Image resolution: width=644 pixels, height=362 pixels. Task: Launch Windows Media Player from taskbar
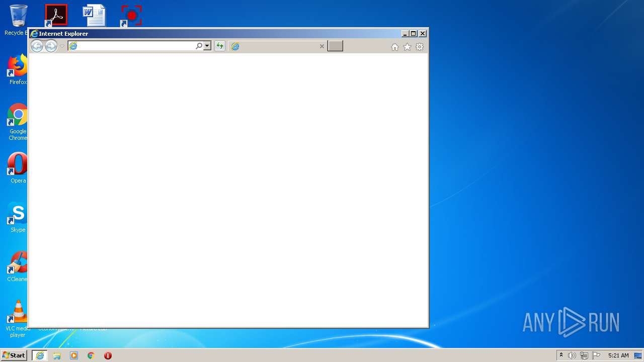point(74,355)
